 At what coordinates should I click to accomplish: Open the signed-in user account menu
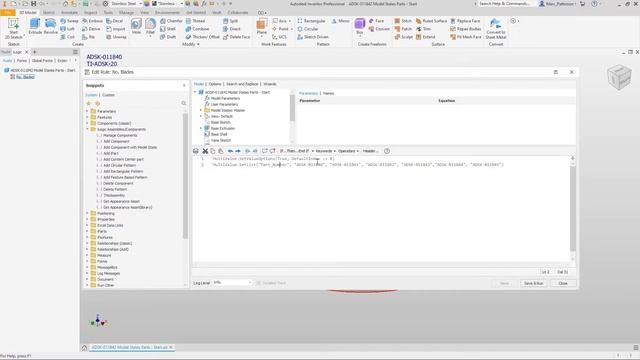tap(559, 4)
